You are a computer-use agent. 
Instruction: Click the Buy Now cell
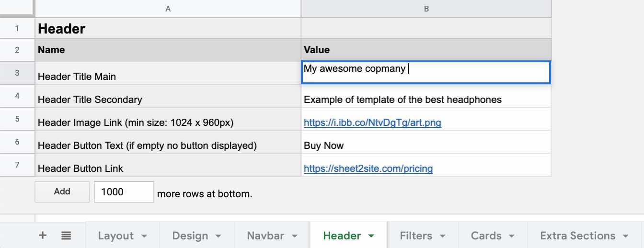(x=426, y=146)
